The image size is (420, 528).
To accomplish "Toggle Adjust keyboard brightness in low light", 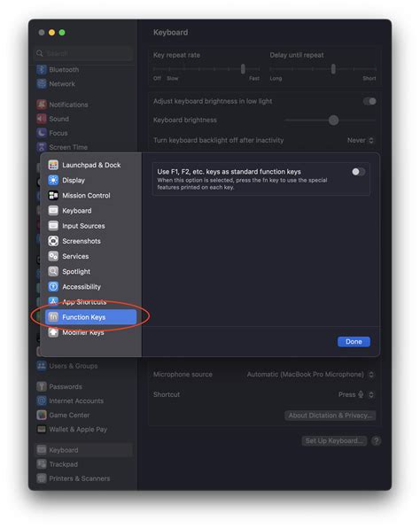I will pyautogui.click(x=369, y=101).
